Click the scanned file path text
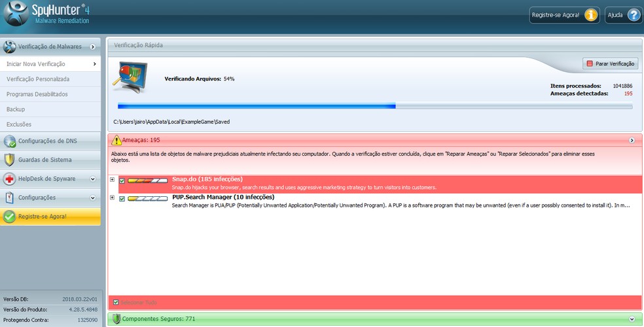The height and width of the screenshot is (327, 644). (x=171, y=122)
